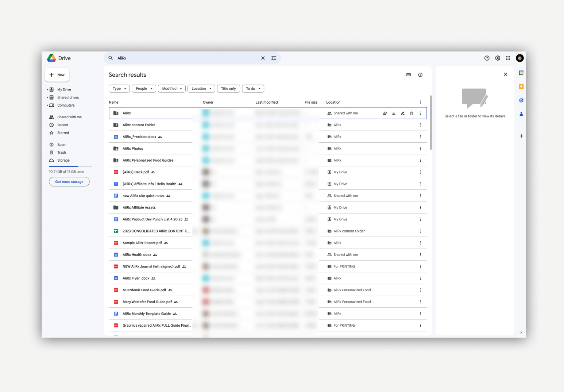Click the results list scrollbar

[x=431, y=123]
